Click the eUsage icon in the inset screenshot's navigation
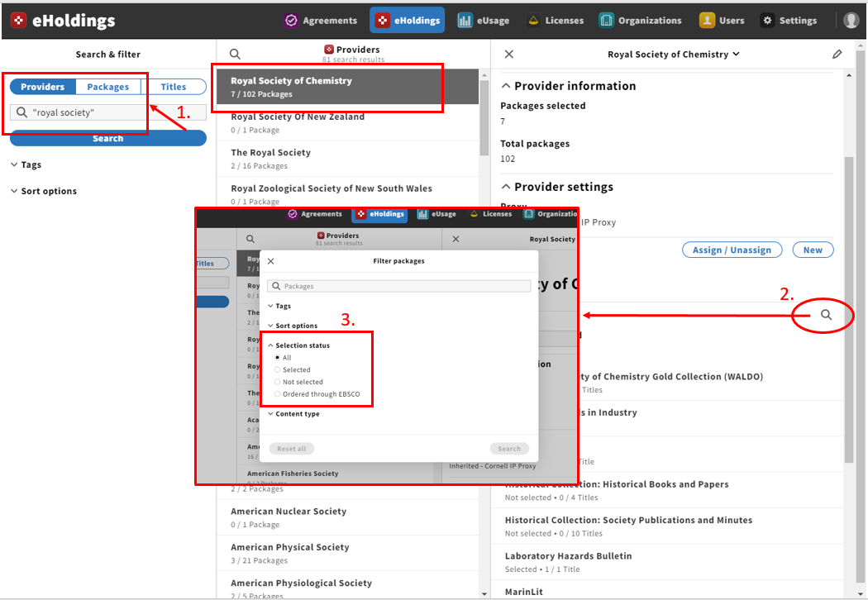The width and height of the screenshot is (868, 600). tap(422, 214)
